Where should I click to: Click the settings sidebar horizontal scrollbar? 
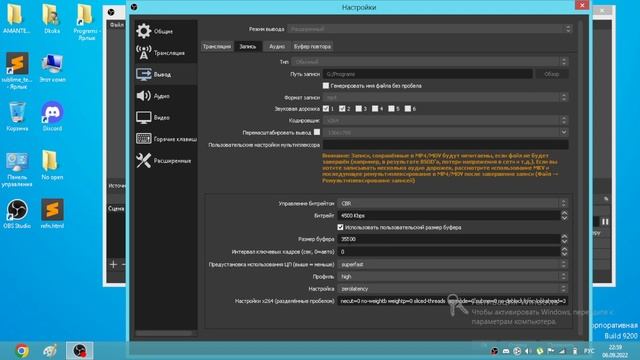point(164,333)
